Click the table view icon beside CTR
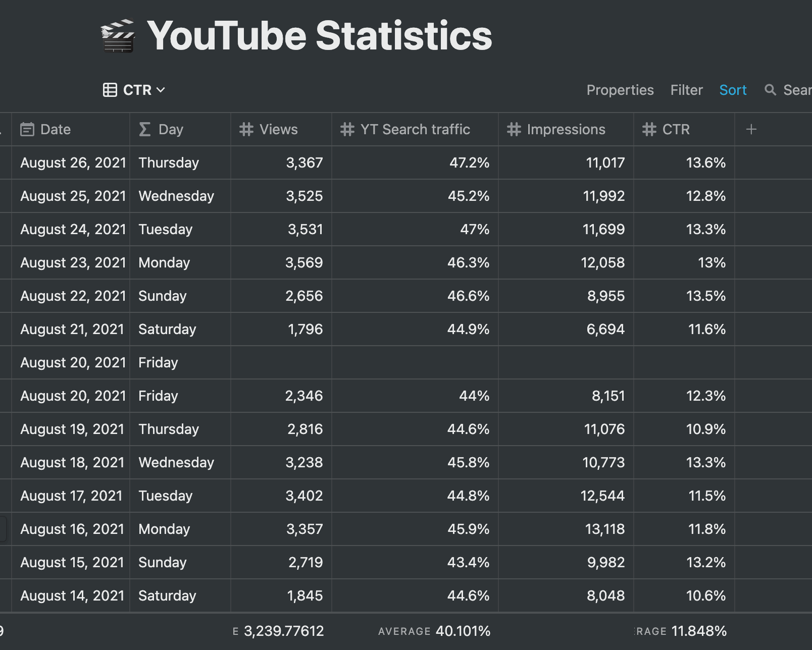Screen dimensions: 812x650 110,90
